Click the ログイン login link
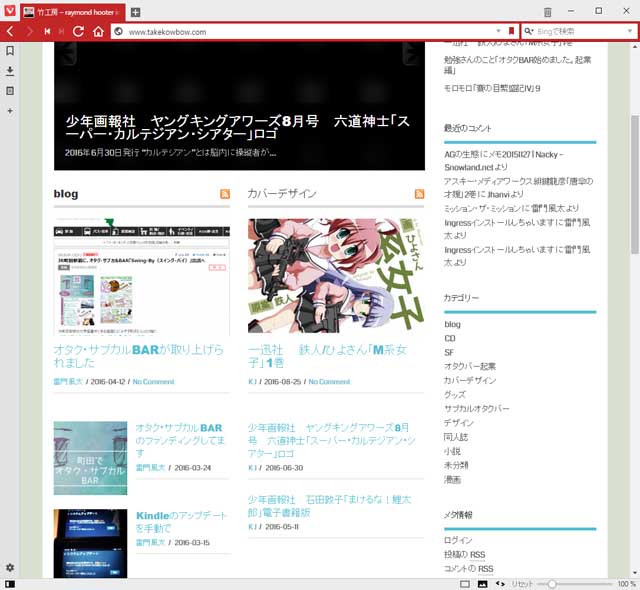 [x=458, y=540]
